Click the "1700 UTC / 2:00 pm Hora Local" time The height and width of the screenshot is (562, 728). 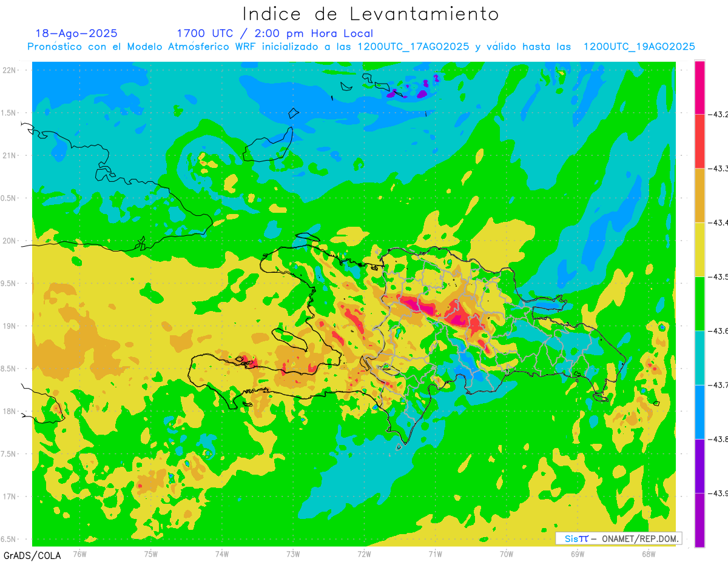pos(275,33)
